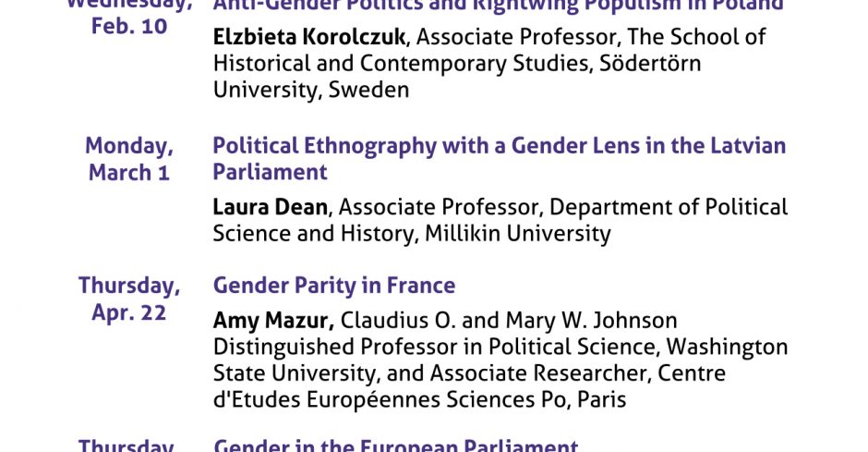Image resolution: width=868 pixels, height=452 pixels.
Task: Click speaker name Laura Dean
Action: click(x=271, y=207)
